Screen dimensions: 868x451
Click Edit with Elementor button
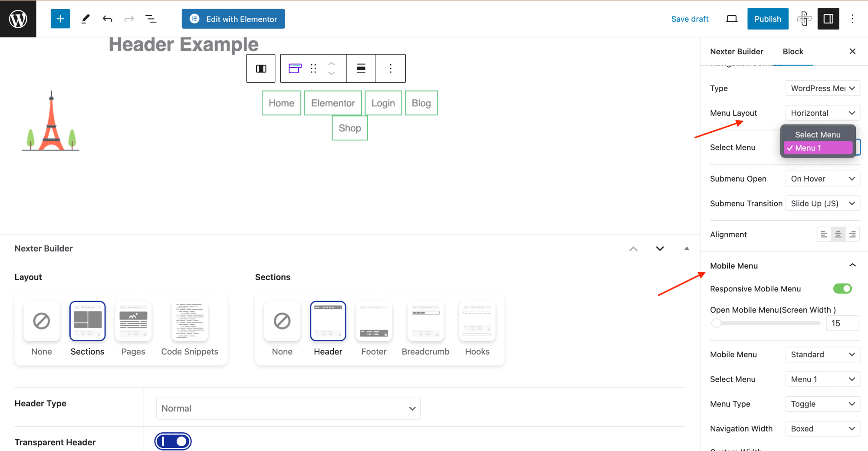click(x=233, y=19)
